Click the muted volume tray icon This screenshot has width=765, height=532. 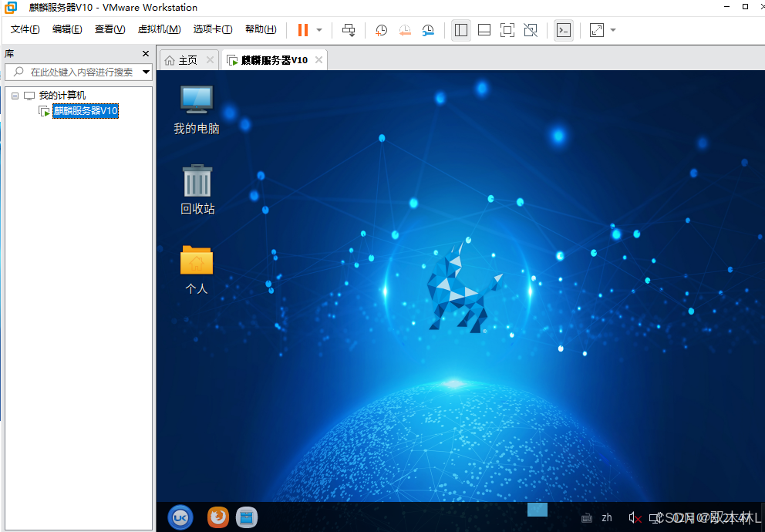(634, 518)
